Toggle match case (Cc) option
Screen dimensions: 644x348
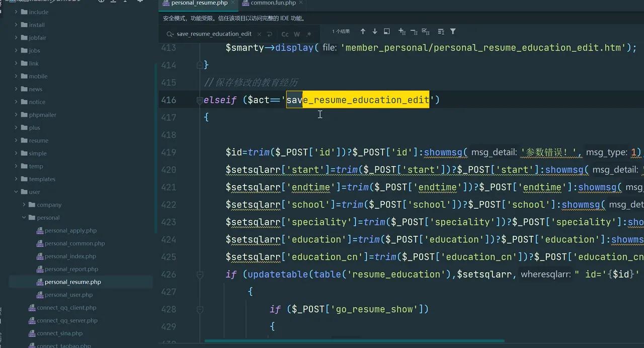click(x=285, y=34)
